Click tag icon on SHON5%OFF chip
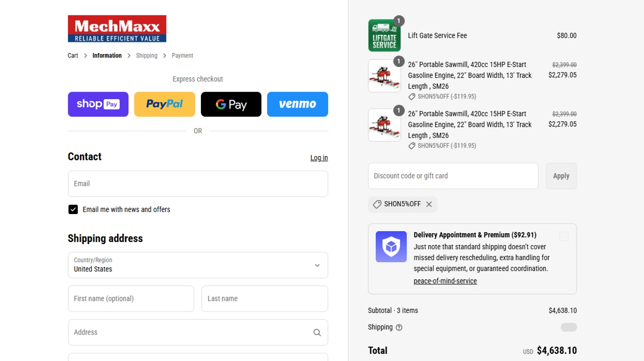Viewport: 644px width, 361px height. 377,204
